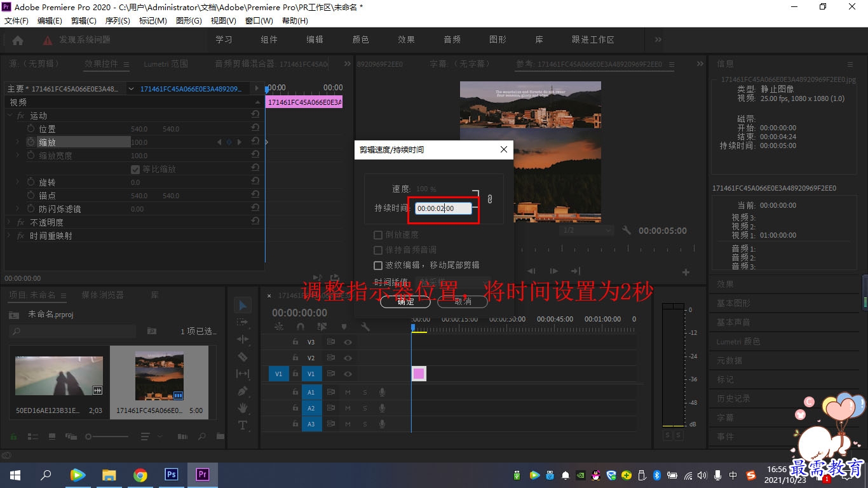Screen dimensions: 868x488
Task: Reset the Scale (缩放) parameter
Action: pyautogui.click(x=255, y=142)
